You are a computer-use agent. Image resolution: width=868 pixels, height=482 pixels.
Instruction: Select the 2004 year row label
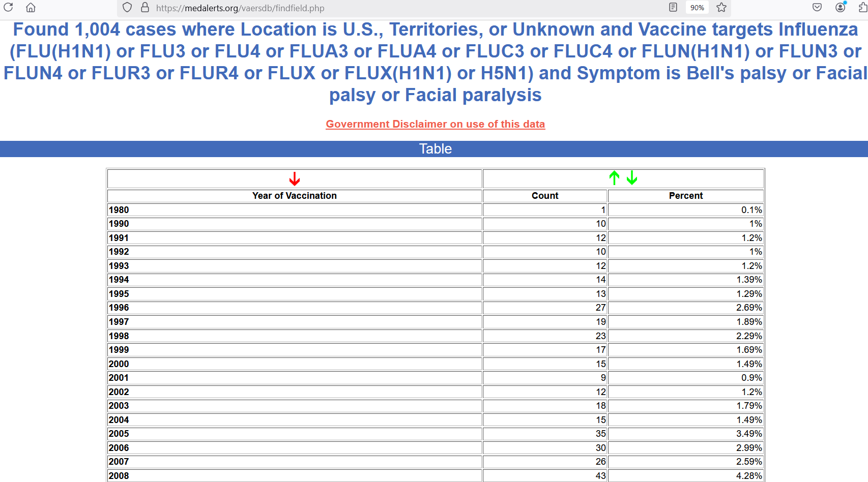click(x=119, y=420)
